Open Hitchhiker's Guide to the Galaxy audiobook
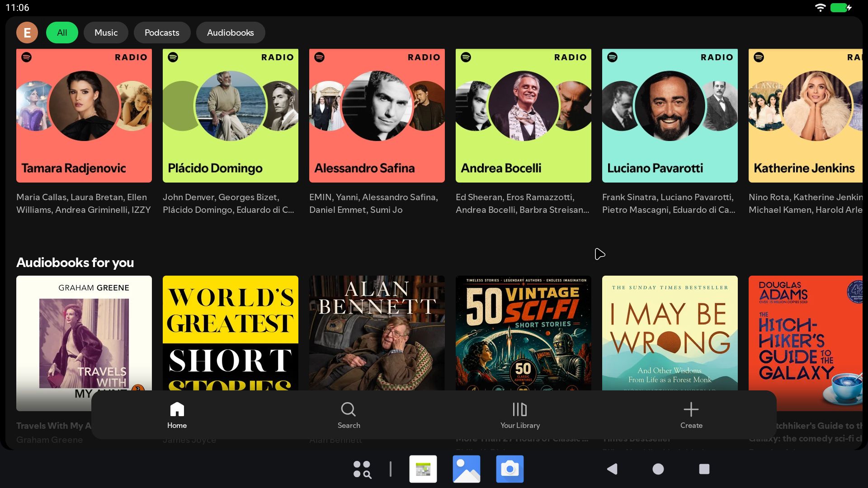 point(806,343)
